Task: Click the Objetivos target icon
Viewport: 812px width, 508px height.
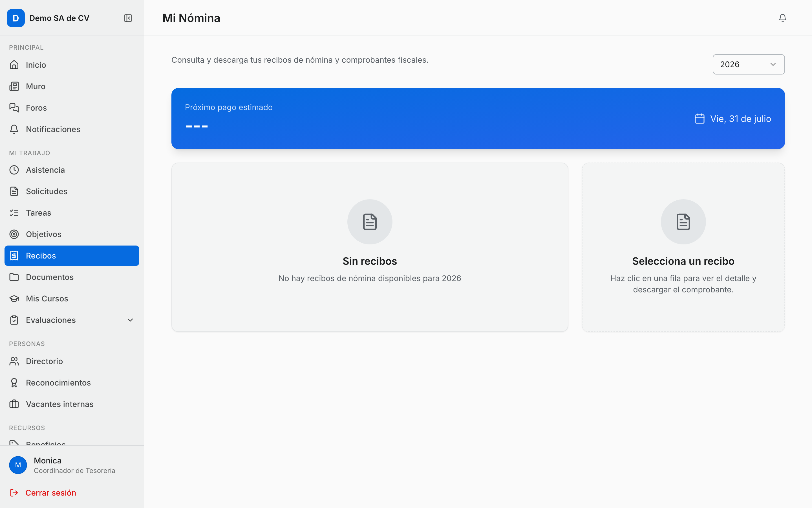Action: (14, 235)
